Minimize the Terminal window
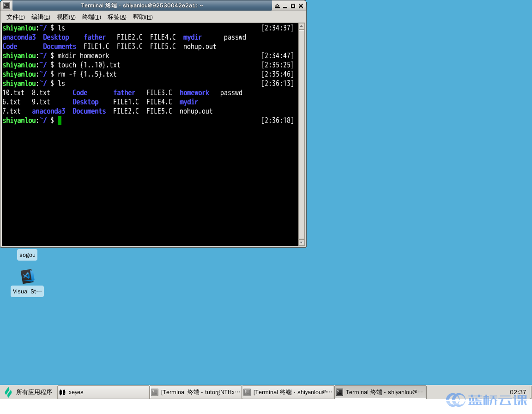Screen dimensions: 532x414 tap(285, 6)
